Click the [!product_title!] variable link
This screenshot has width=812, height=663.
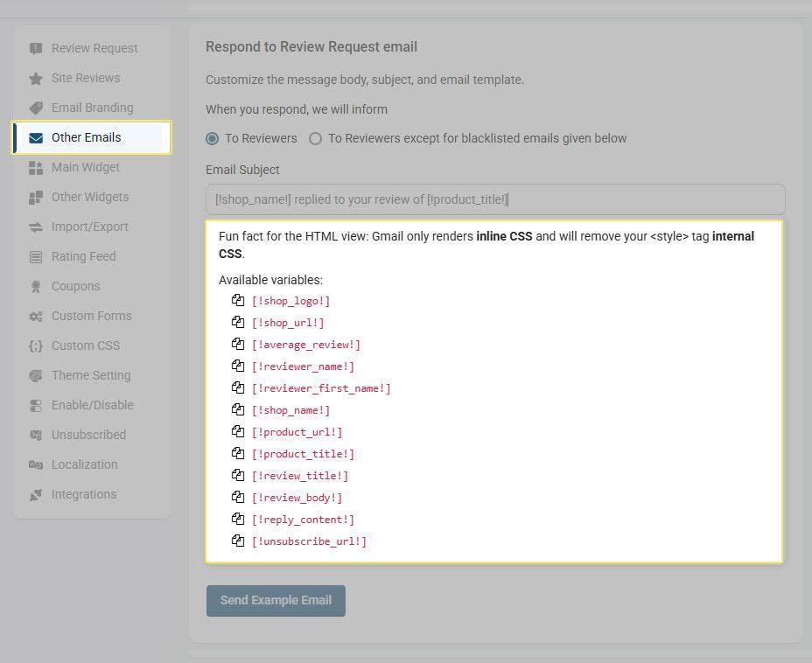coord(303,453)
